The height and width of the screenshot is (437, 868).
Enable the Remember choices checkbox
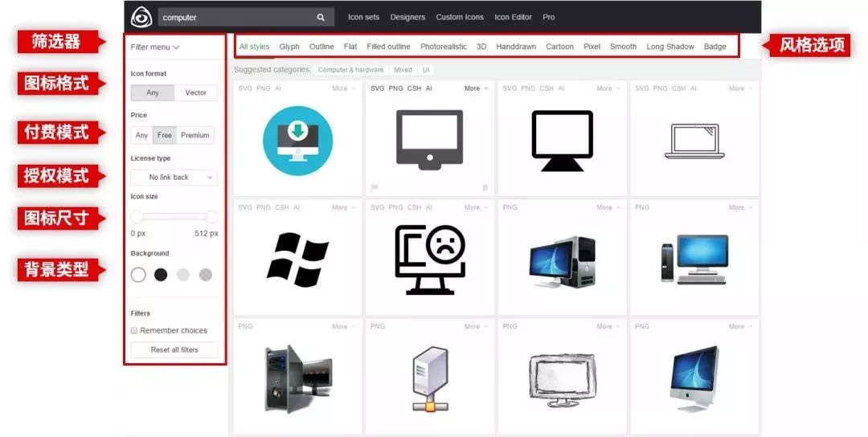pyautogui.click(x=134, y=331)
